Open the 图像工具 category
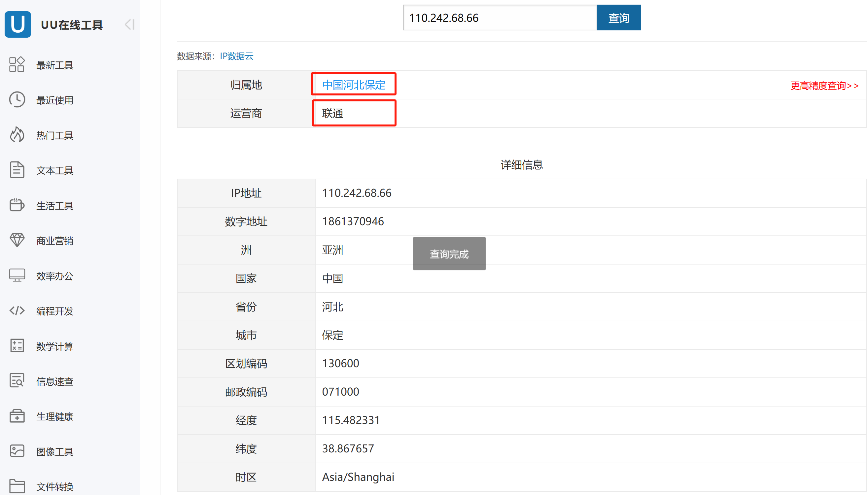 (x=54, y=451)
